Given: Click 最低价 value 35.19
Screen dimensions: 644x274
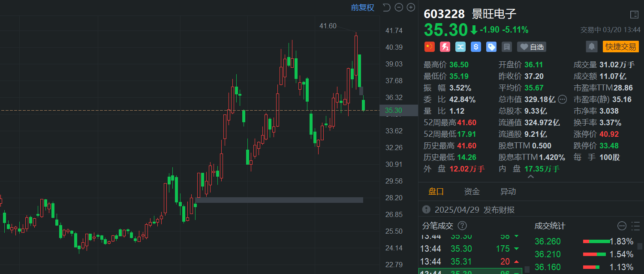Looking at the screenshot, I should point(459,76).
